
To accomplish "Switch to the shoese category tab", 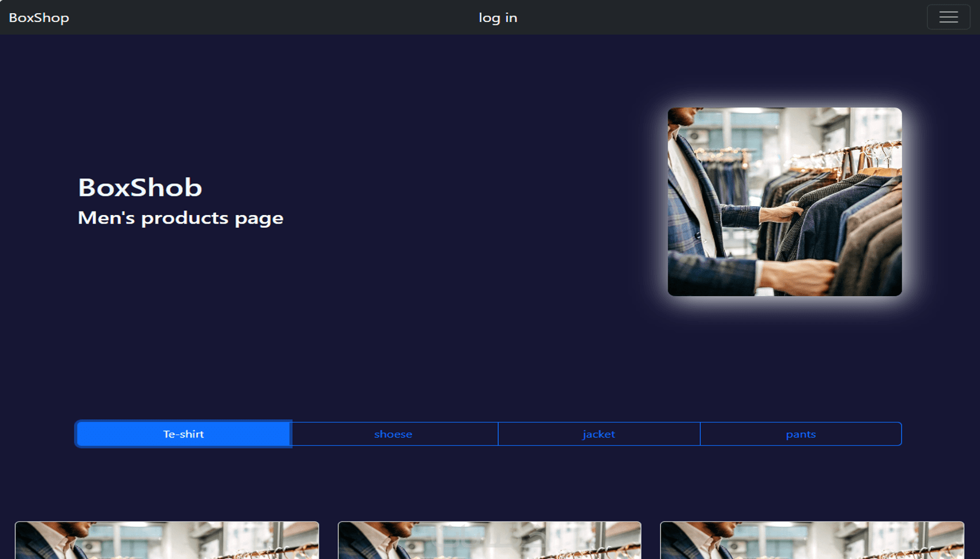I will 394,434.
